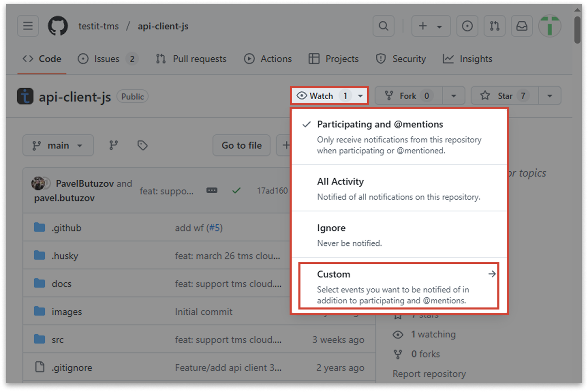Open your pull requests from header icon
The image size is (588, 392).
pyautogui.click(x=494, y=26)
